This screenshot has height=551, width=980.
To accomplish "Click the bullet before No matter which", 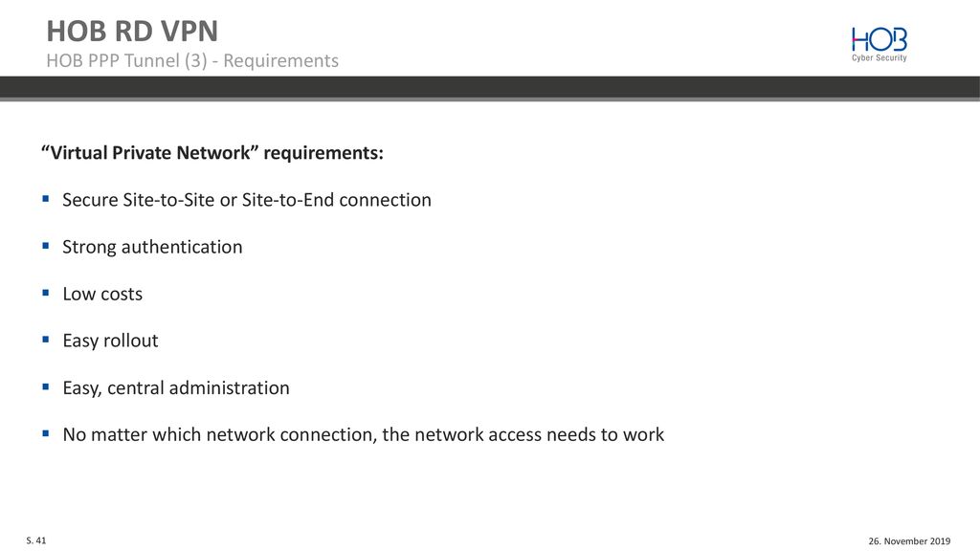I will pos(46,433).
